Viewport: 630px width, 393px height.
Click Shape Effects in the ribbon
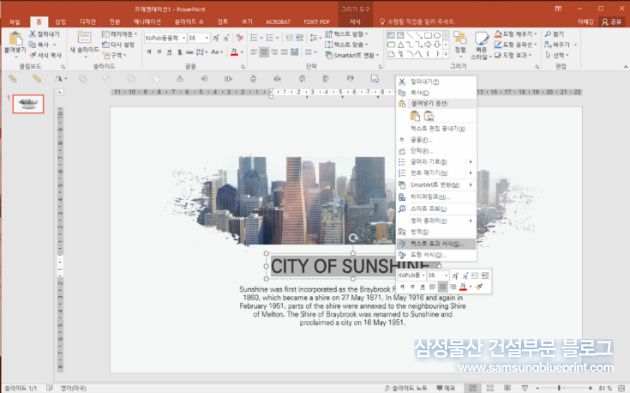[x=513, y=55]
